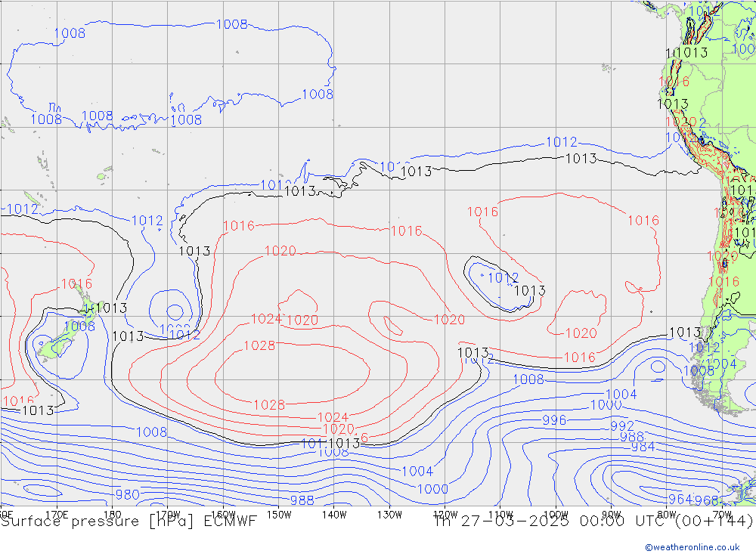This screenshot has height=554, width=756.
Task: Click the 150W longitude label
Action: [x=279, y=515]
